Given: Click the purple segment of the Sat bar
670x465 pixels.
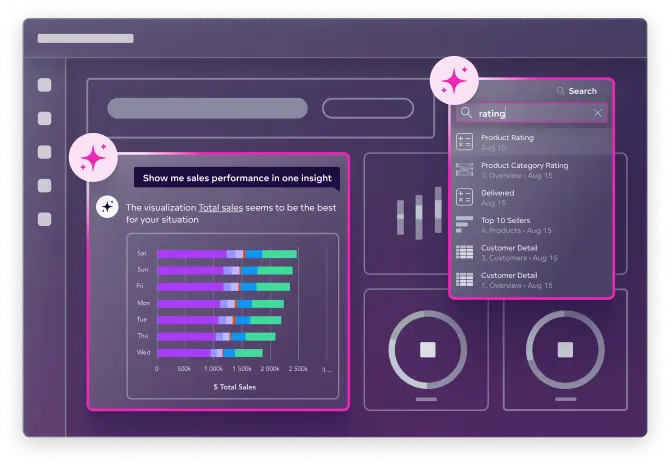Looking at the screenshot, I should (x=191, y=254).
